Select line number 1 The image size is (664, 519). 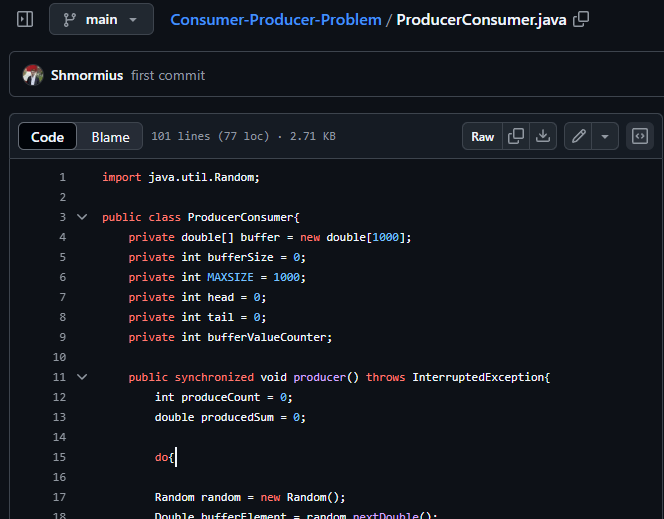(62, 177)
